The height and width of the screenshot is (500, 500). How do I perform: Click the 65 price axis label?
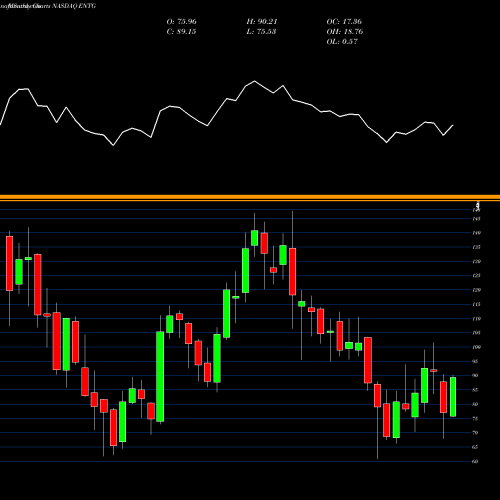click(475, 447)
